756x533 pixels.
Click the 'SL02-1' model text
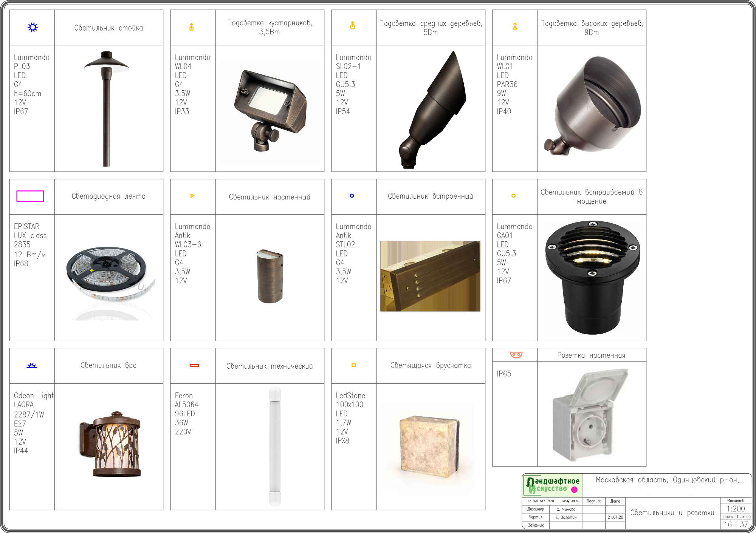(348, 66)
